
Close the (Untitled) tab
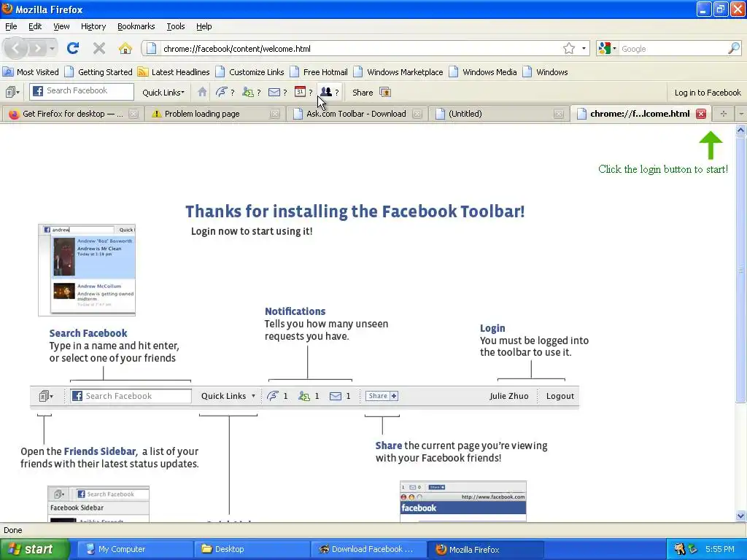[x=559, y=114]
